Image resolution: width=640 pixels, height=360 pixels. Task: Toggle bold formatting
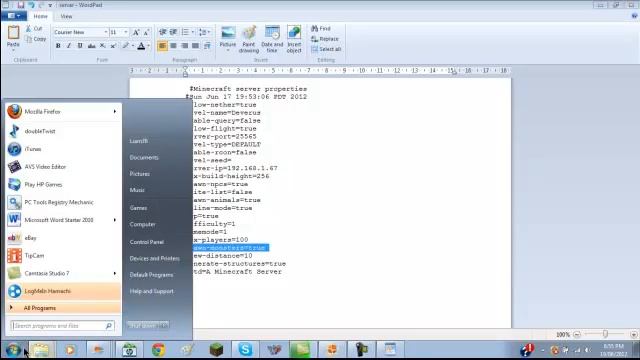[x=58, y=46]
